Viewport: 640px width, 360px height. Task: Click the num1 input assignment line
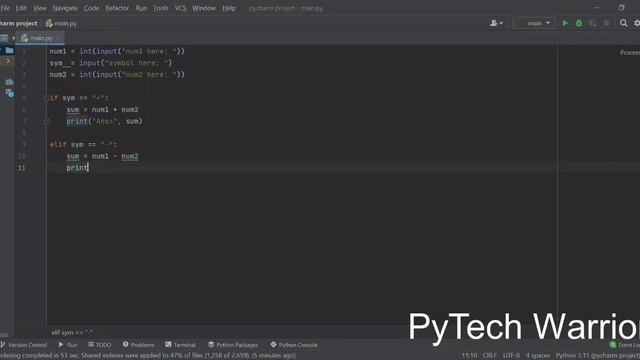click(117, 51)
